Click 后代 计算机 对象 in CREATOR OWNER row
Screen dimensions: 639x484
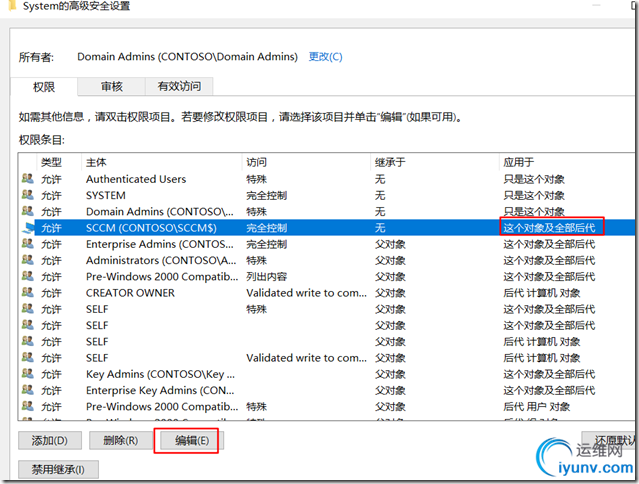(542, 293)
